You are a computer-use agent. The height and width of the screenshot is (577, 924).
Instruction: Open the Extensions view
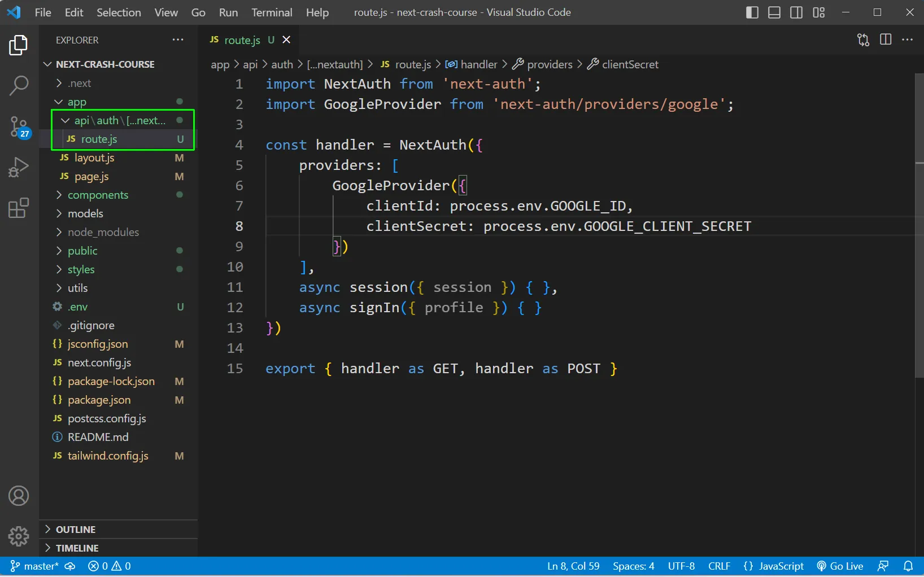tap(19, 208)
